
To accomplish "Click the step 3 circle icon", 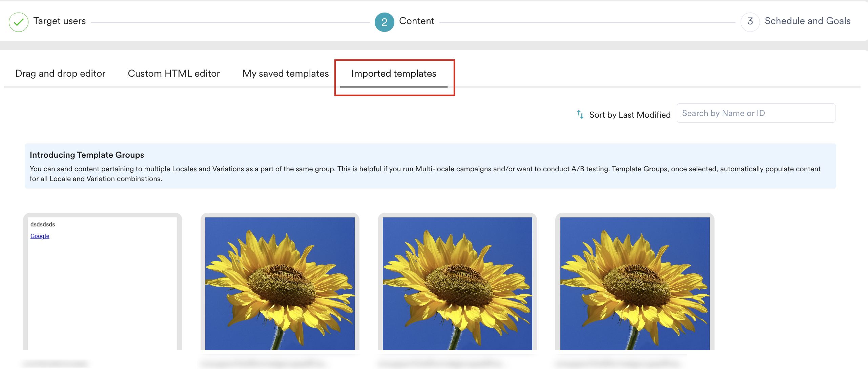I will [750, 22].
